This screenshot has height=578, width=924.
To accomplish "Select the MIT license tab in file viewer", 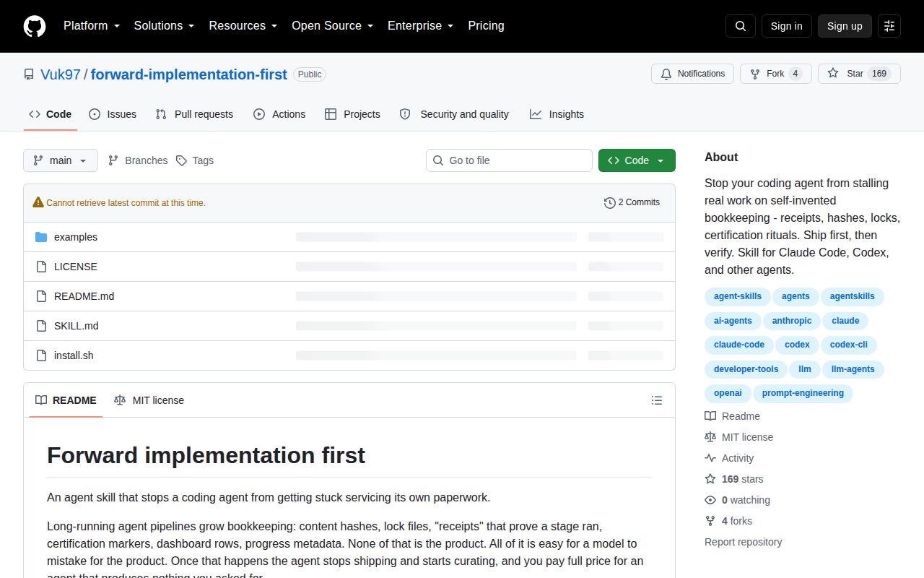I will (149, 400).
